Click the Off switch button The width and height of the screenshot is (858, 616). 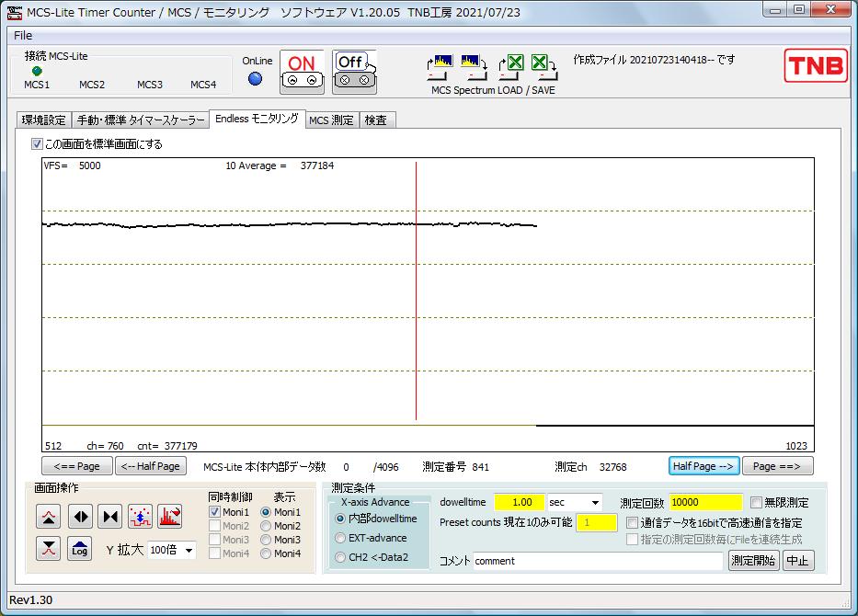coord(354,73)
